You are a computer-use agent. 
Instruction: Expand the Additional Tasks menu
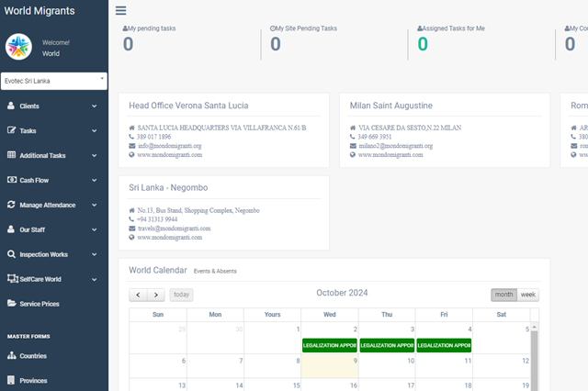pos(53,155)
